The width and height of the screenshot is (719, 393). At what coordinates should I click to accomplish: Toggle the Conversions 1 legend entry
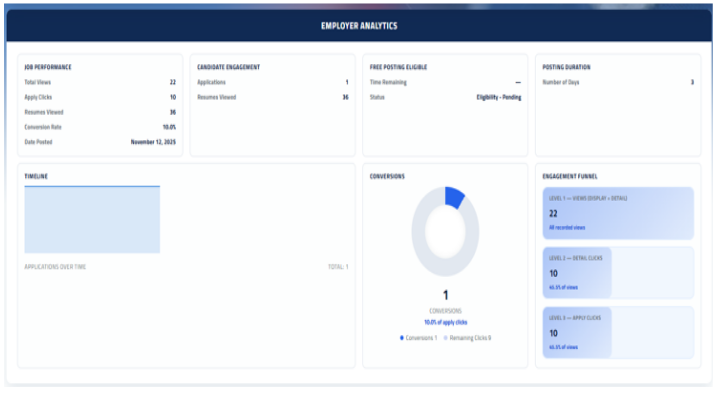[x=418, y=338]
